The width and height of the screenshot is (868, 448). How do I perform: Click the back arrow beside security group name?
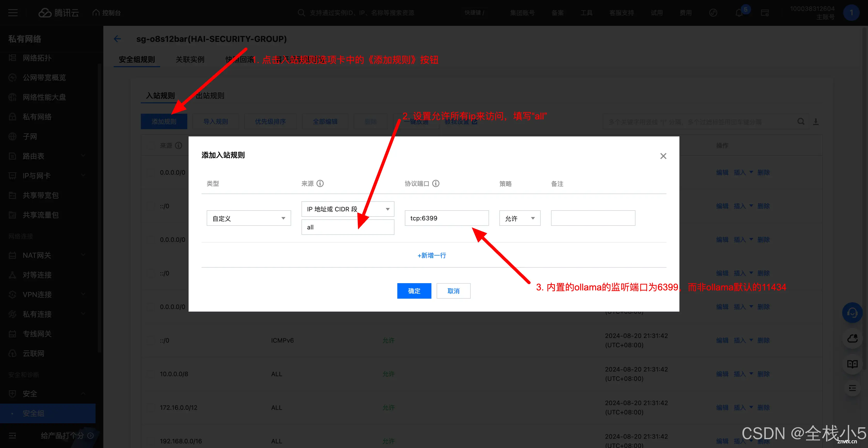pyautogui.click(x=117, y=39)
